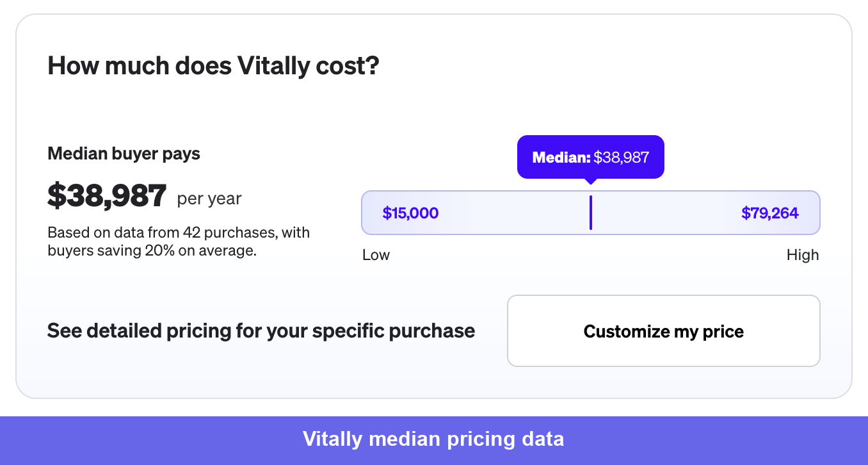Click the Customize my price button

(663, 331)
